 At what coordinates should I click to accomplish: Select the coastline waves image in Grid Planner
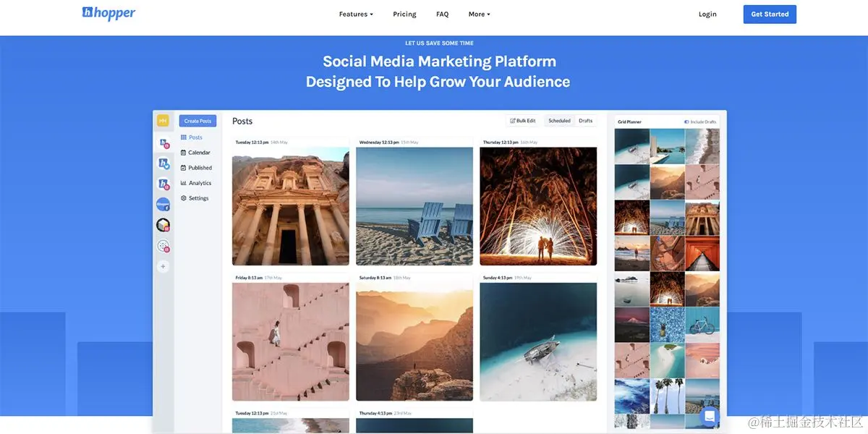click(x=702, y=147)
